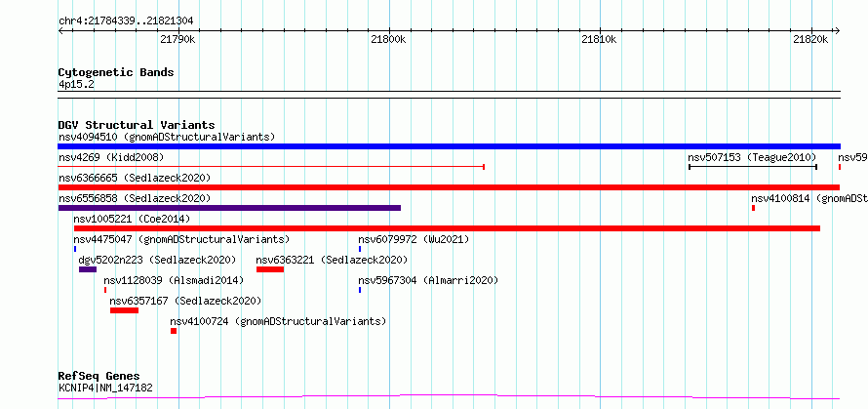Click the ruler's right arrowhead
Viewport: 868px width, 409px height.
click(x=837, y=30)
